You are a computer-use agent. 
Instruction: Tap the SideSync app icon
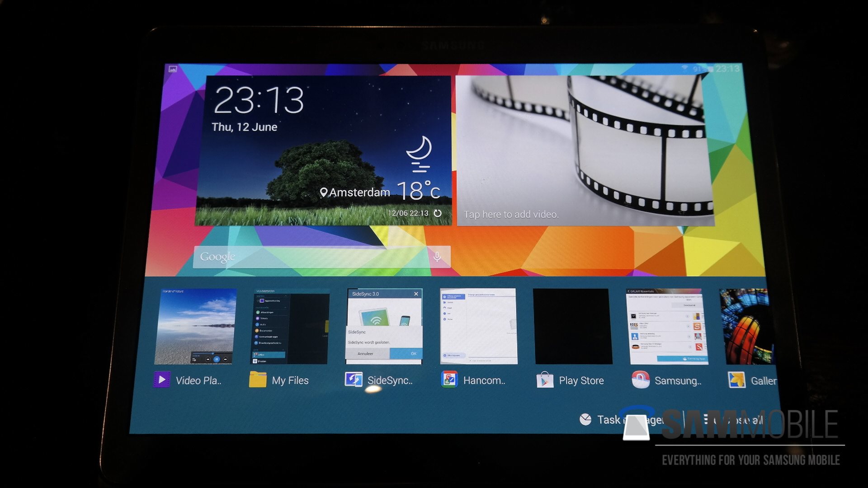coord(354,380)
